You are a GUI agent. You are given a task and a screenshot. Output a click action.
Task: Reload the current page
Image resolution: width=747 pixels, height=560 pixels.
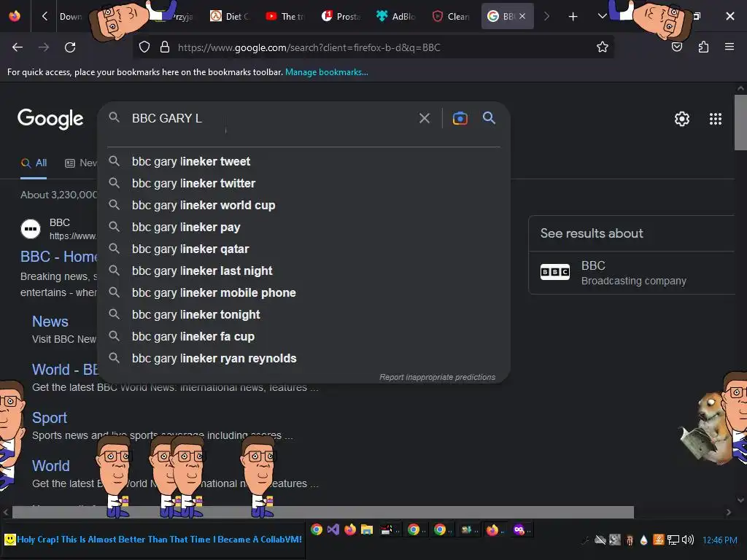[70, 47]
